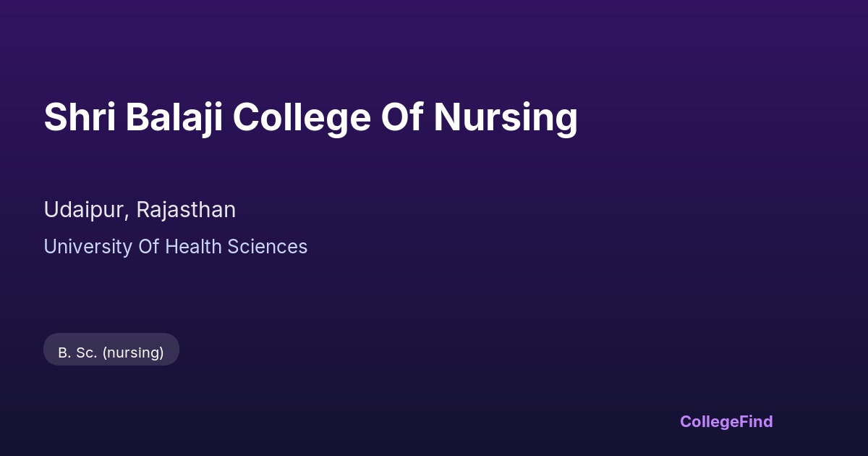
Task: Select the Udaipur, Rajasthan location text
Action: (140, 210)
